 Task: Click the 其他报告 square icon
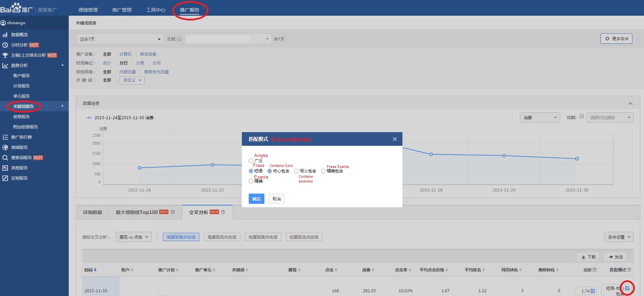pos(5,168)
